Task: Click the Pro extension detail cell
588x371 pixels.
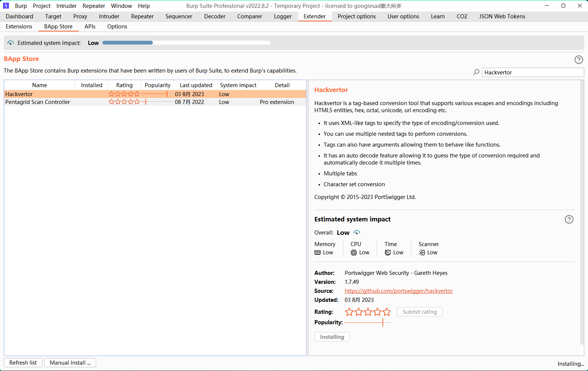Action: click(x=277, y=102)
